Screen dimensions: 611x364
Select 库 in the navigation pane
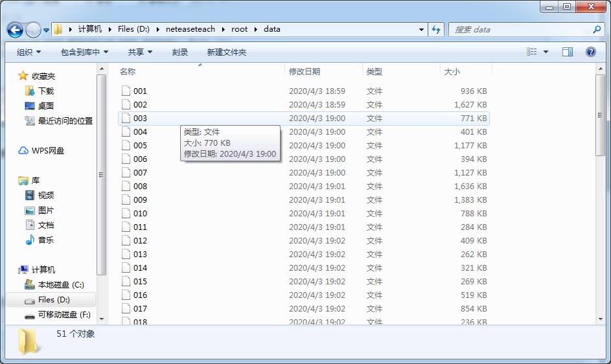click(36, 181)
